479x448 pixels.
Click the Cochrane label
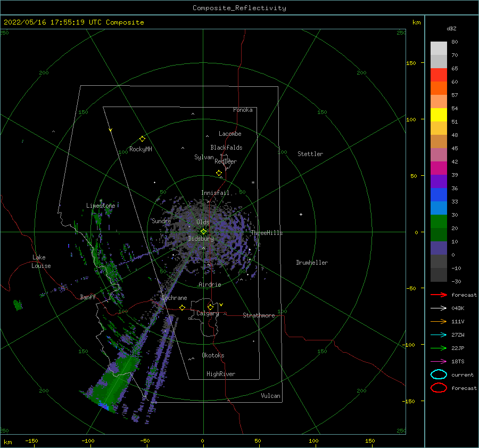174,298
